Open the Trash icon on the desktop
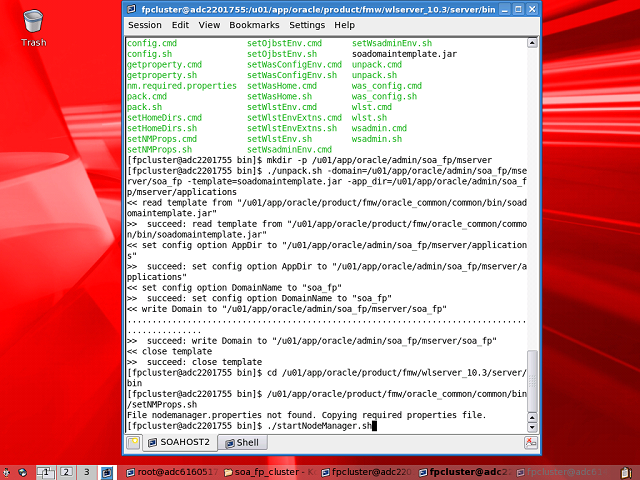 point(33,28)
